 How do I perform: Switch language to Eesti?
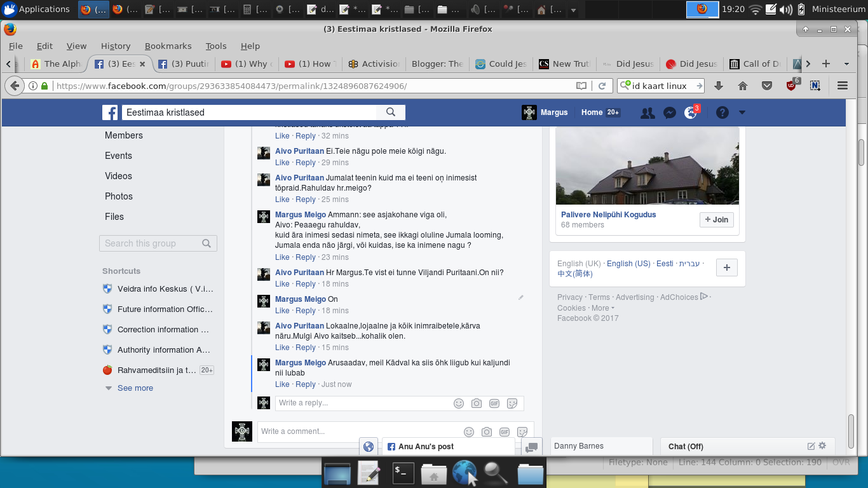click(665, 264)
